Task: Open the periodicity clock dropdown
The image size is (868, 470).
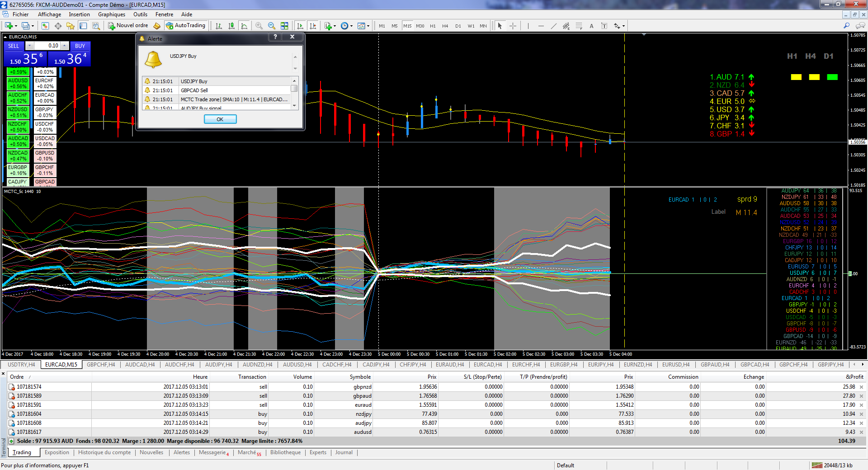Action: (351, 26)
